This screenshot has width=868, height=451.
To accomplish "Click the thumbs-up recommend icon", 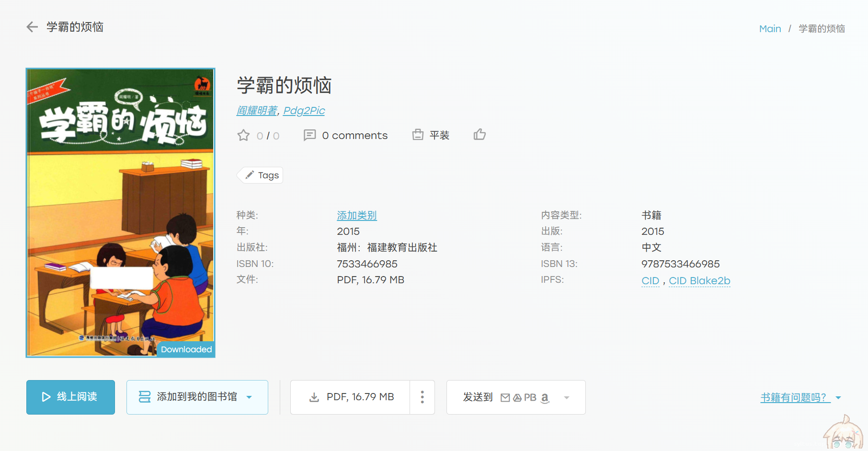I will (480, 135).
